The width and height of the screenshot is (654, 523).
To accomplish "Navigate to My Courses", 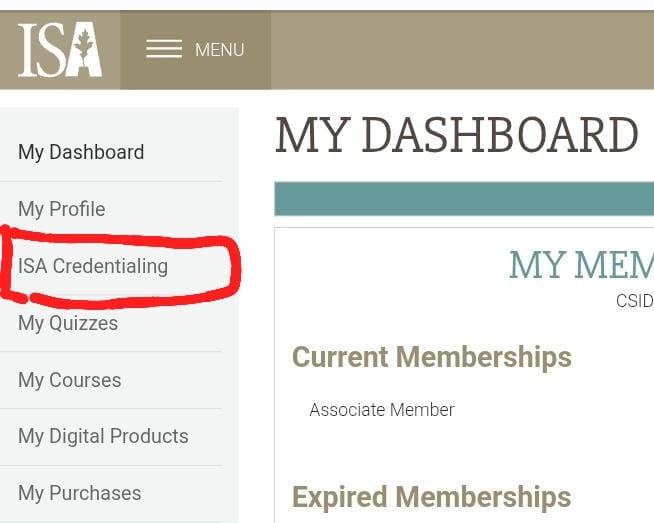I will point(69,380).
